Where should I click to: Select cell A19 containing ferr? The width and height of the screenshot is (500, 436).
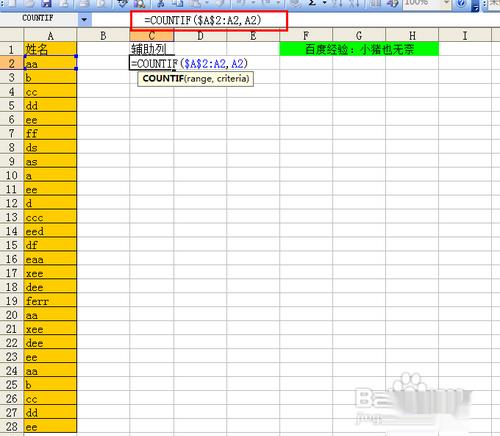click(x=50, y=301)
